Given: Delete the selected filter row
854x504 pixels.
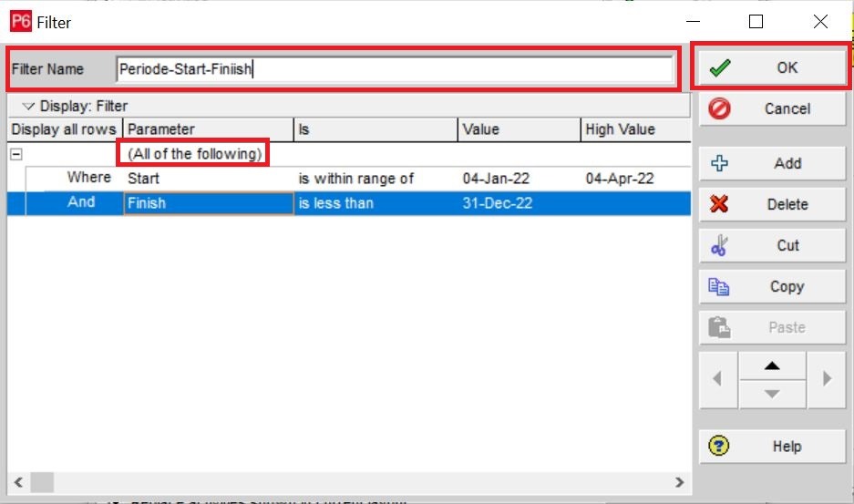Looking at the screenshot, I should (x=772, y=204).
